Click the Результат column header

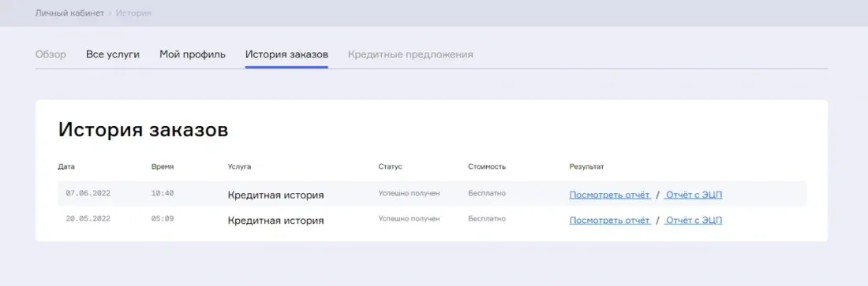pyautogui.click(x=587, y=166)
